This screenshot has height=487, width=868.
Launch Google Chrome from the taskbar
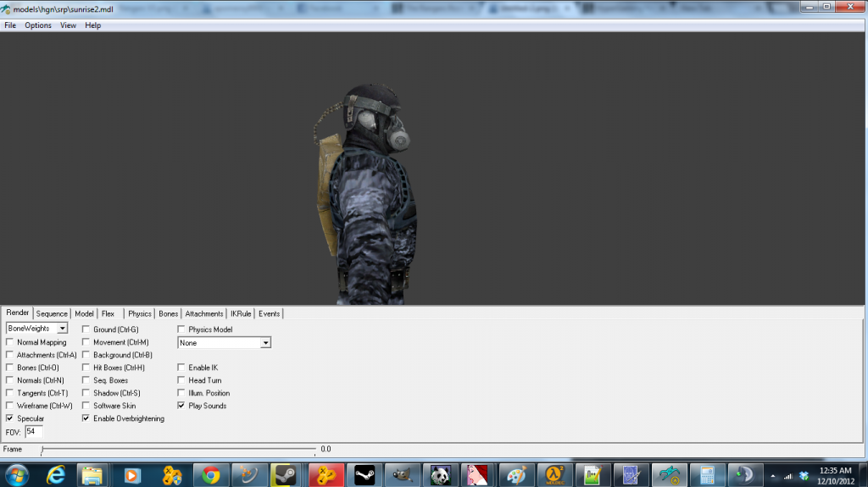tap(211, 475)
